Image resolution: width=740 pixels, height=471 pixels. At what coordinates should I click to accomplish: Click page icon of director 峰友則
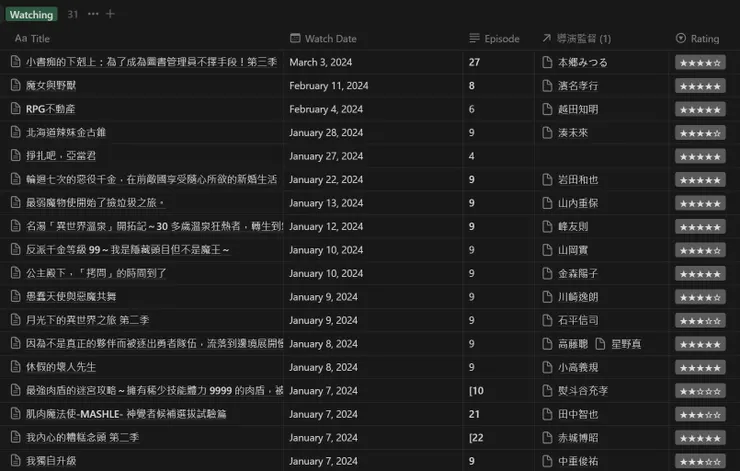547,227
